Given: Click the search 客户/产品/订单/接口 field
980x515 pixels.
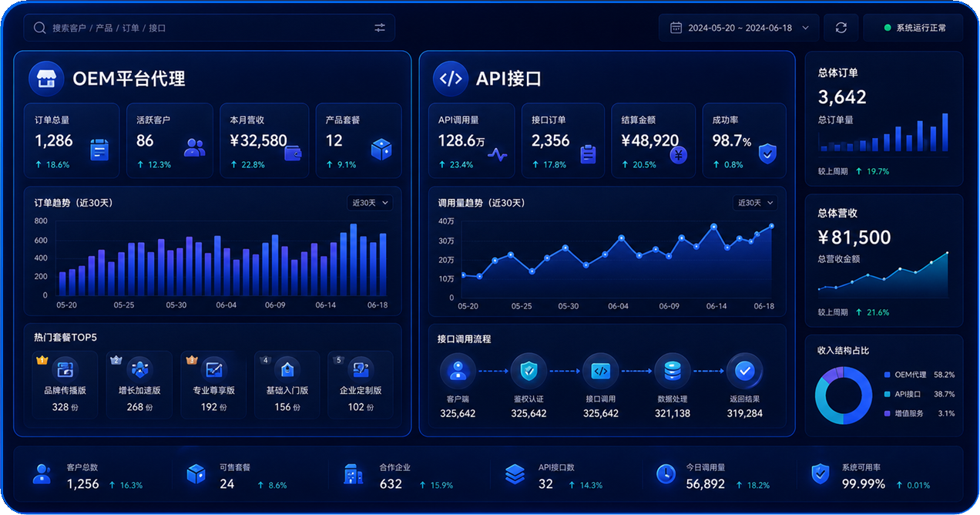Looking at the screenshot, I should click(x=210, y=28).
